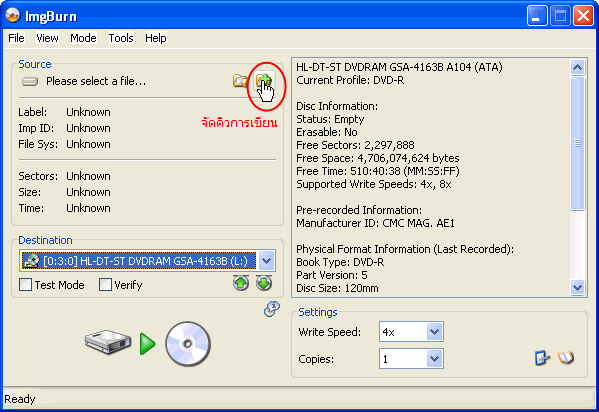The width and height of the screenshot is (599, 412).
Task: Click the disc info icon below Destination
Action: pyautogui.click(x=272, y=309)
